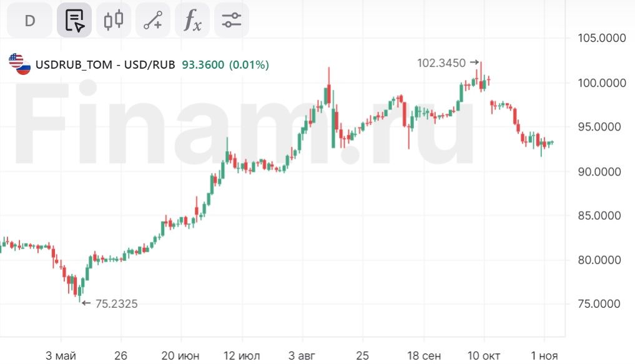This screenshot has height=364, width=635.
Task: Select the cursor notes tool
Action: tap(74, 21)
